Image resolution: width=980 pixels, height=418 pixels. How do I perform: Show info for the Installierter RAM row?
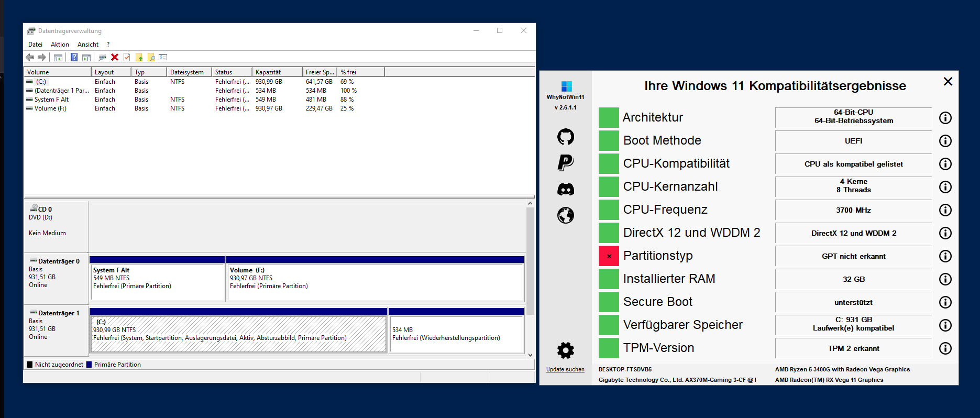click(945, 279)
